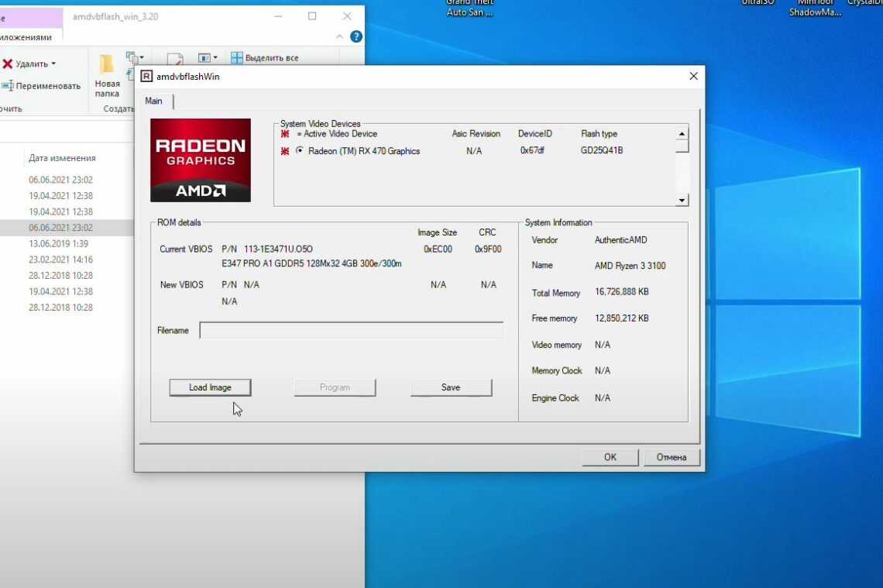Screen dimensions: 883x588
Task: Click the CRC value 0x9F00
Action: pos(488,249)
